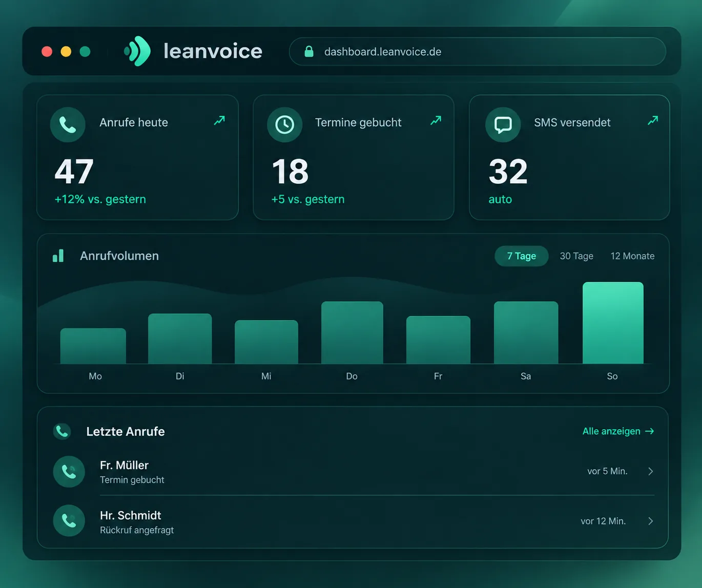Click the phone icon beside Letzte Anrufe
This screenshot has height=588, width=702.
62,431
